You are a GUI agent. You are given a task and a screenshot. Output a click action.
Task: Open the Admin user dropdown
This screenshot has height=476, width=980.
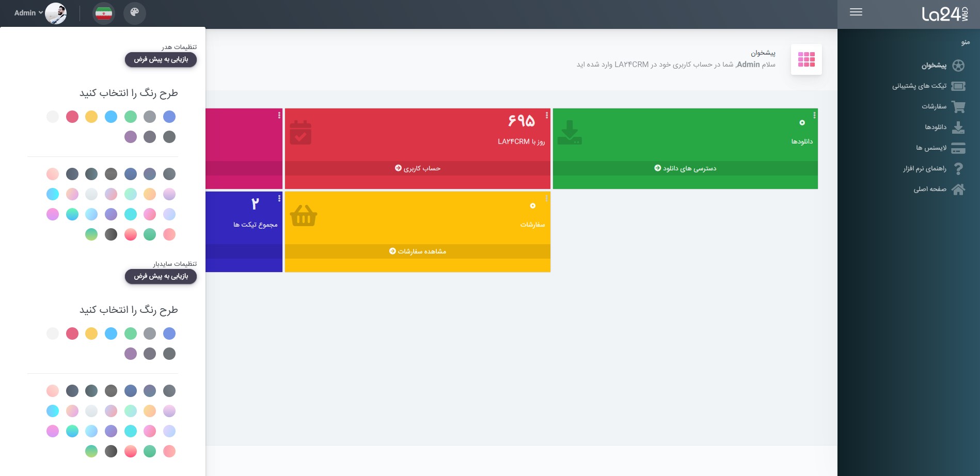[x=28, y=13]
